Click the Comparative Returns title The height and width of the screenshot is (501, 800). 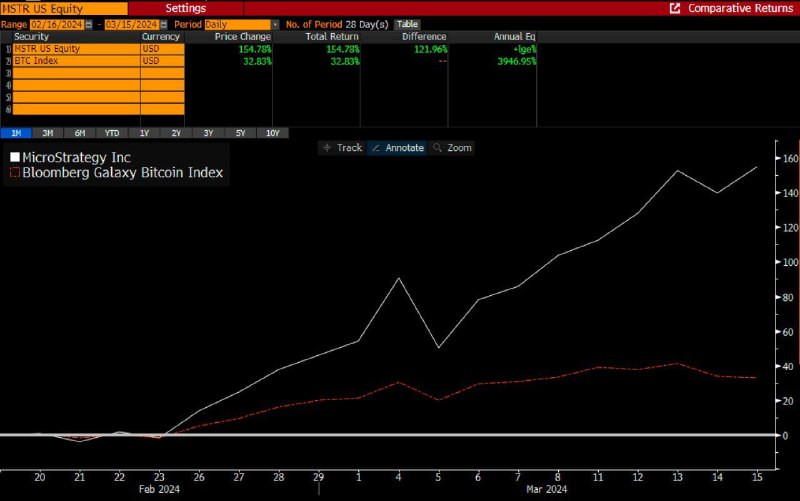pos(740,8)
